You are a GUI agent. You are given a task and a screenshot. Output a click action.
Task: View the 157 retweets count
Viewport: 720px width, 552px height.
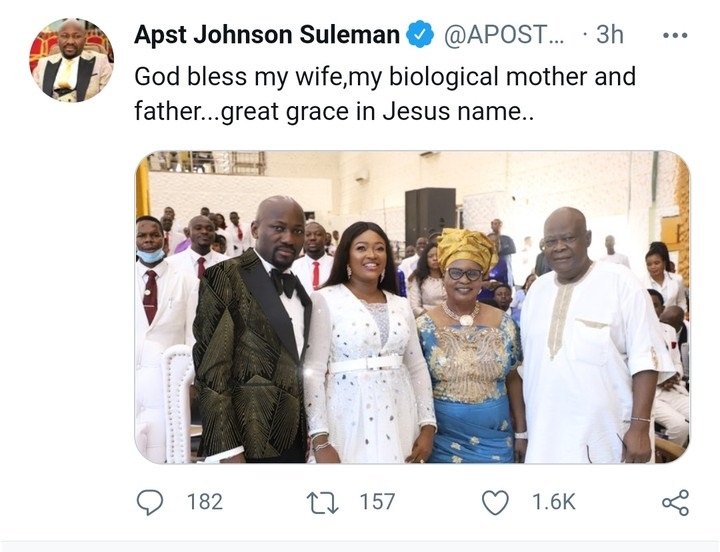click(377, 502)
